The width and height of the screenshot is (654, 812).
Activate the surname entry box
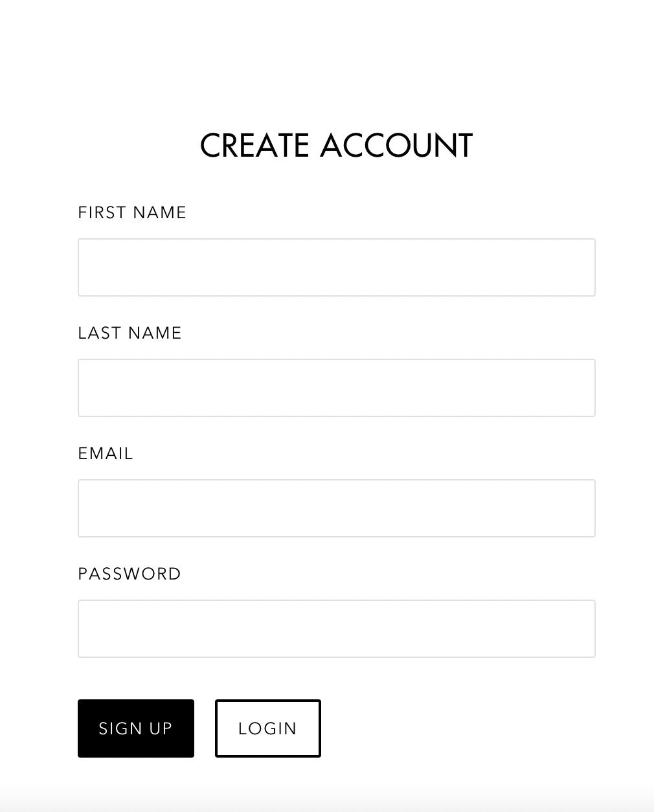point(336,388)
